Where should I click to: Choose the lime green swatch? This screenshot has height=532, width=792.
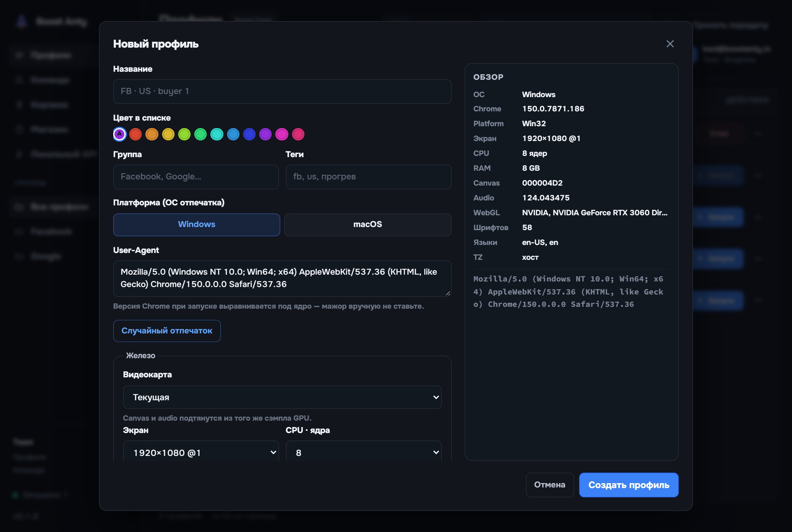pos(184,134)
